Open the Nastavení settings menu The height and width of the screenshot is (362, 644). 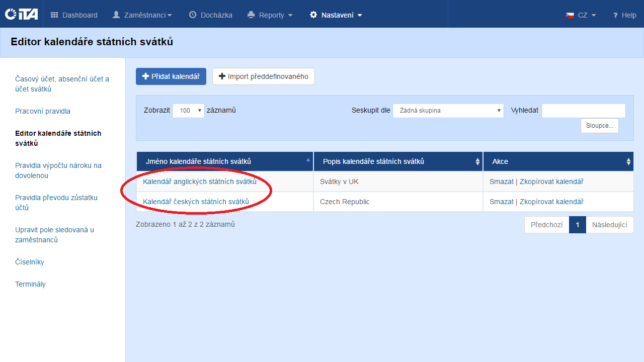(336, 15)
